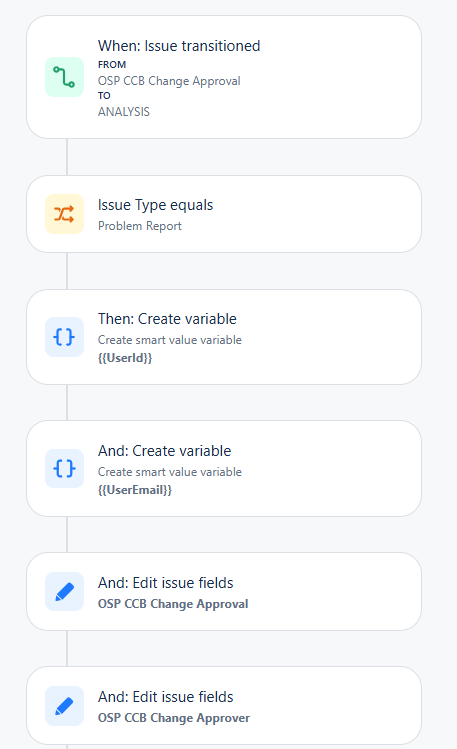Click bold OSP CCB Change Approval field name
This screenshot has width=457, height=749.
coord(173,604)
